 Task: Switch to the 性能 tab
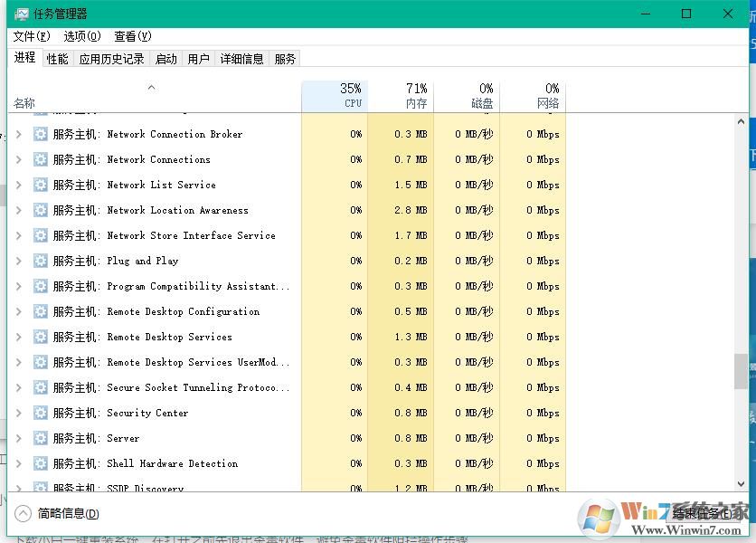tap(56, 58)
